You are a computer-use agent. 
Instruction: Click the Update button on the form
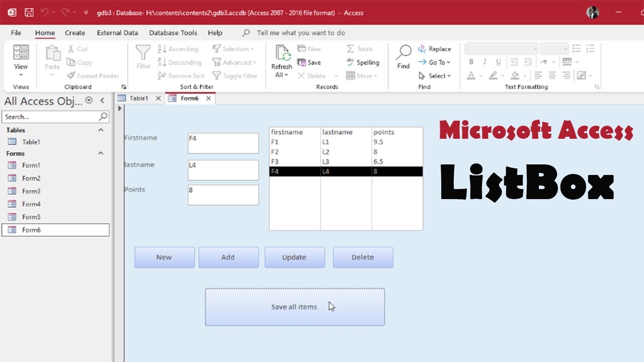[x=294, y=257]
